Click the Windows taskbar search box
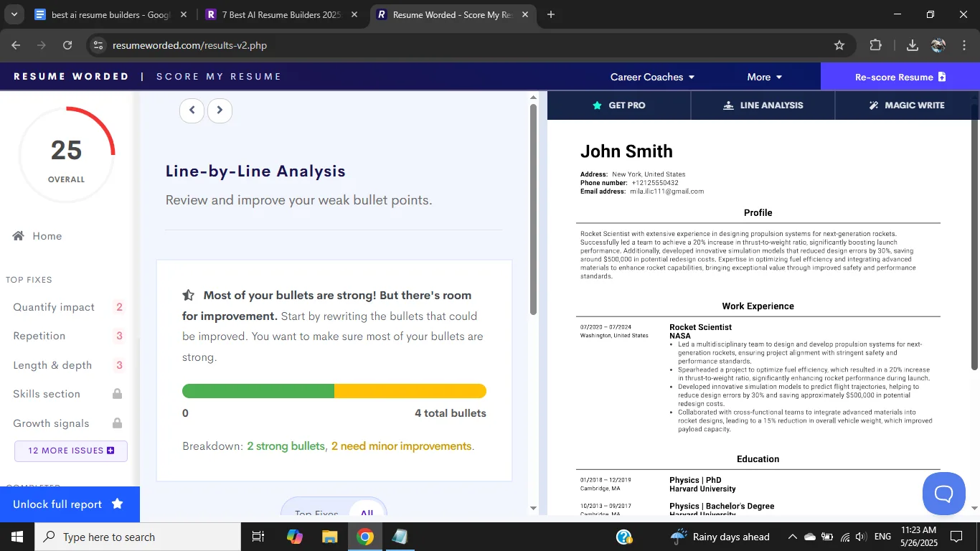 [138, 537]
